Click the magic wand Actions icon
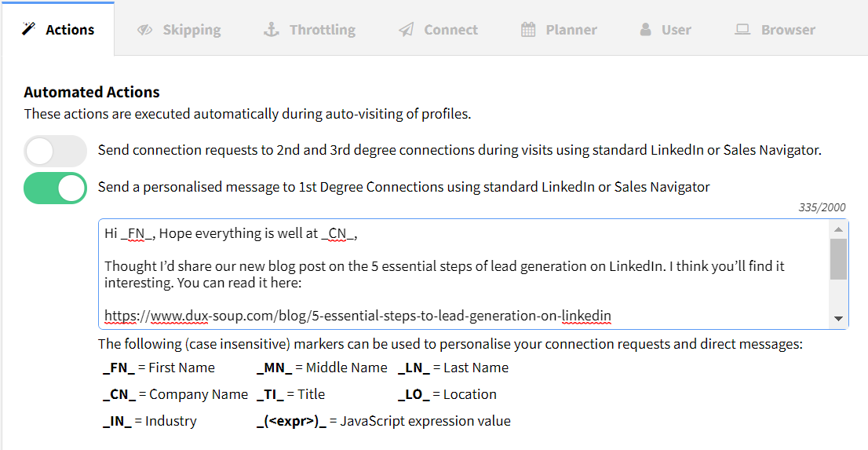This screenshot has height=450, width=868. click(28, 29)
